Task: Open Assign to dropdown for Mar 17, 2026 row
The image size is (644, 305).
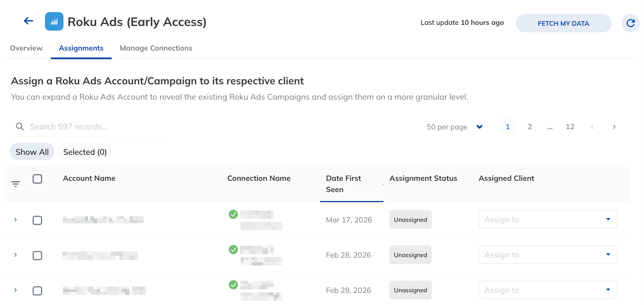Action: click(x=548, y=220)
